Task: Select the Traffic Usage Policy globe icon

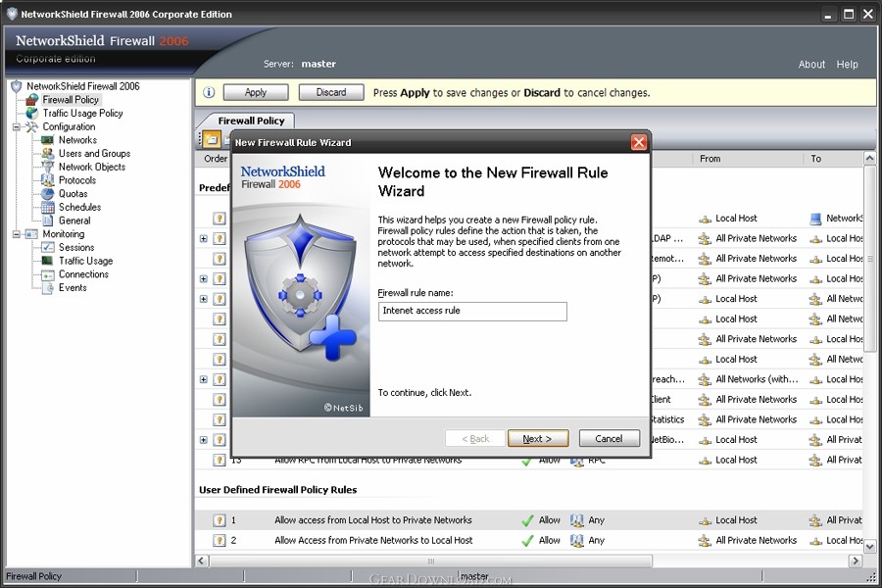Action: pos(32,113)
